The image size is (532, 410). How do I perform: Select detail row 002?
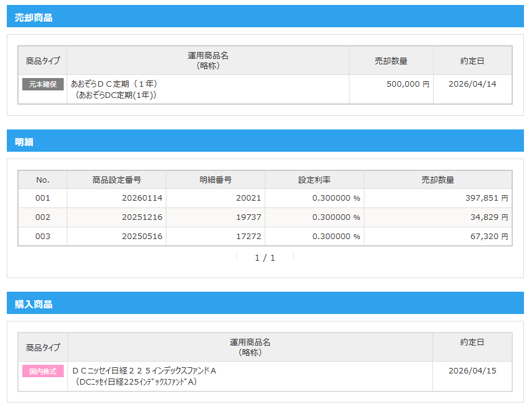43,217
